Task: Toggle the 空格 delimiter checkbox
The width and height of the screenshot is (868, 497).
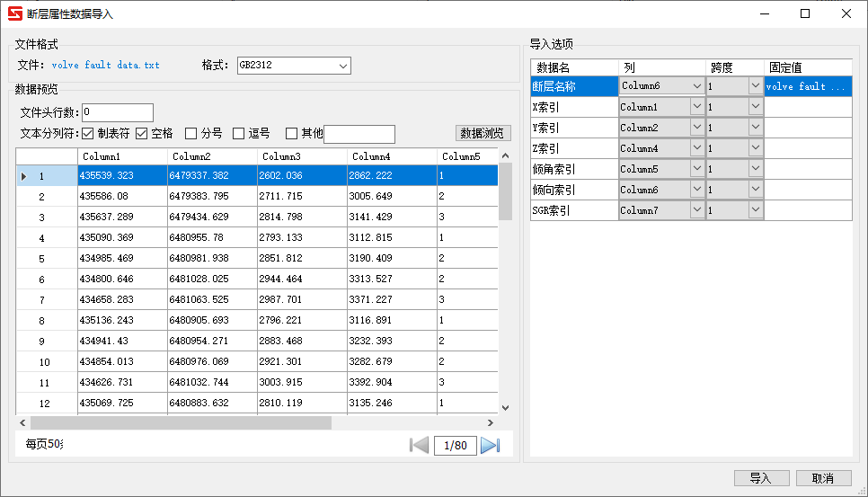Action: click(142, 133)
